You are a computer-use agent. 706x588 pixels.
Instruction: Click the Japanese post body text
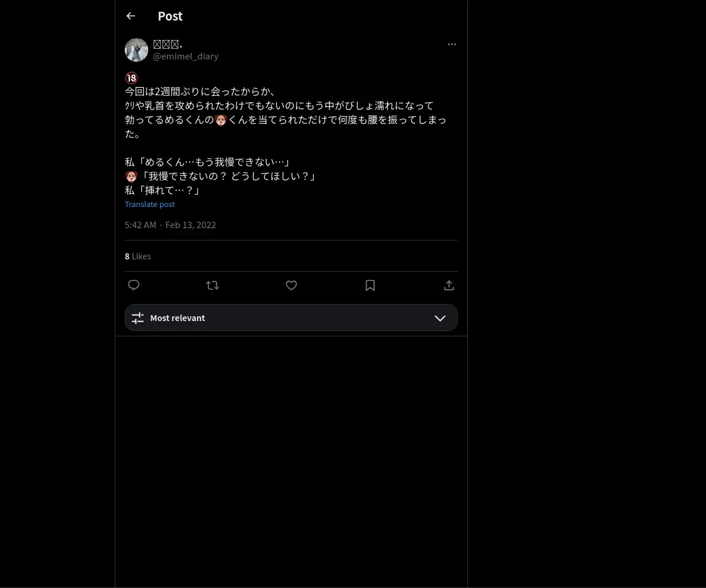[286, 134]
